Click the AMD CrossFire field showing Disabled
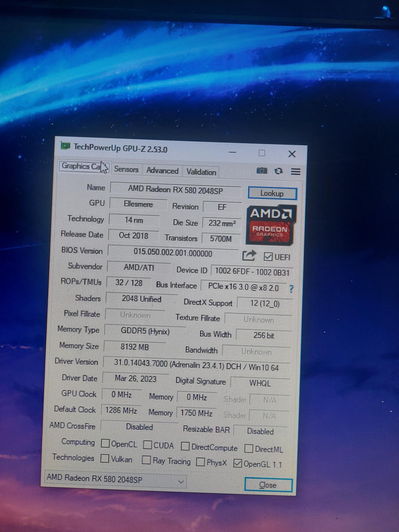Screen dimensions: 399x532 (139, 427)
